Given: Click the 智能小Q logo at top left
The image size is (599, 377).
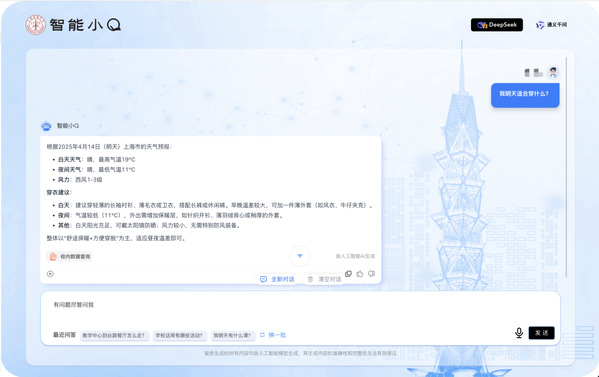Looking at the screenshot, I should [x=74, y=25].
